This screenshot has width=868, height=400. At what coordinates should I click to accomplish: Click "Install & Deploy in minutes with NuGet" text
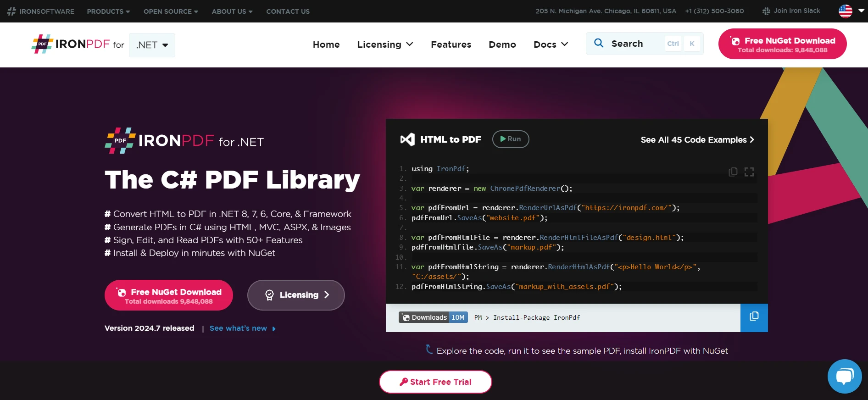(194, 253)
